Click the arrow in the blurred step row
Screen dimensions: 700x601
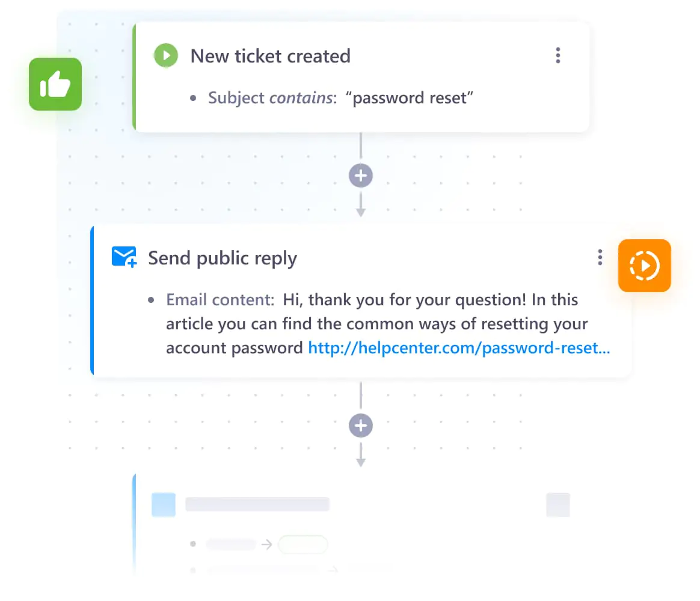tap(267, 545)
